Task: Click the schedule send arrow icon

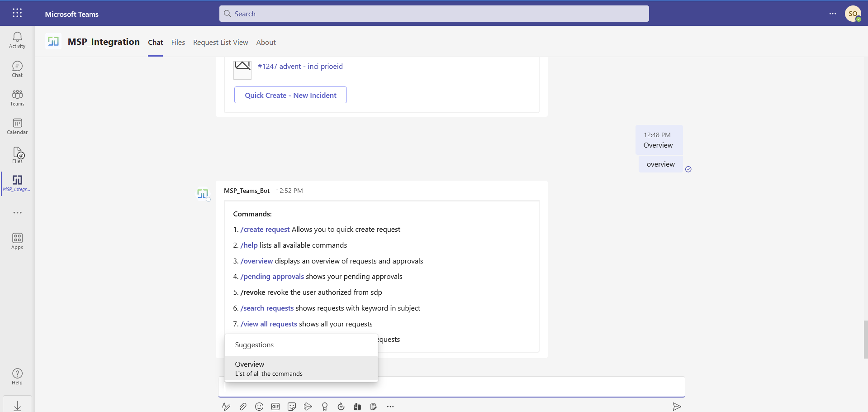Action: coord(308,407)
